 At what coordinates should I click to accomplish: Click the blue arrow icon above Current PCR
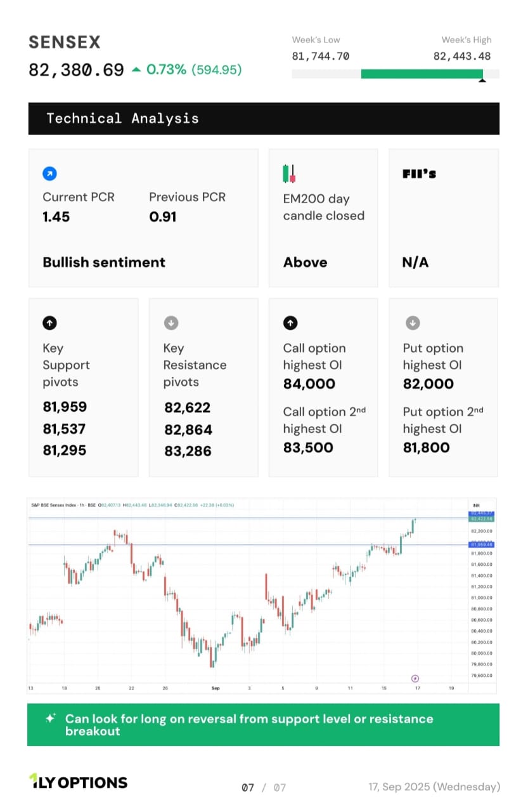tap(49, 173)
